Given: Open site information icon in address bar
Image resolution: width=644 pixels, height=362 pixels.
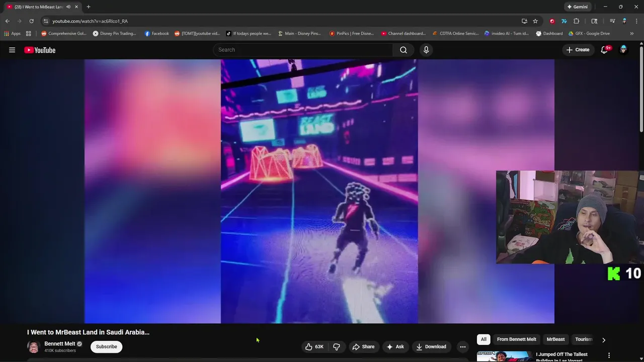Looking at the screenshot, I should (x=46, y=21).
